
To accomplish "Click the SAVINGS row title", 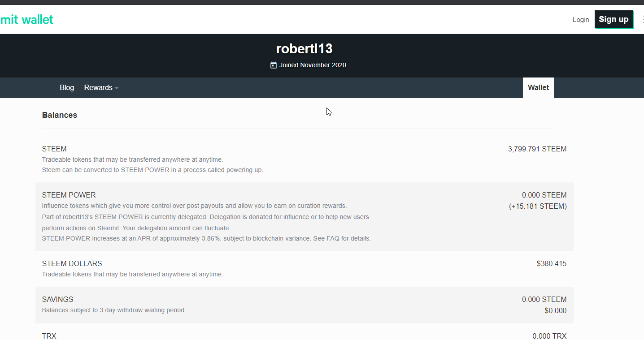I will 58,300.
